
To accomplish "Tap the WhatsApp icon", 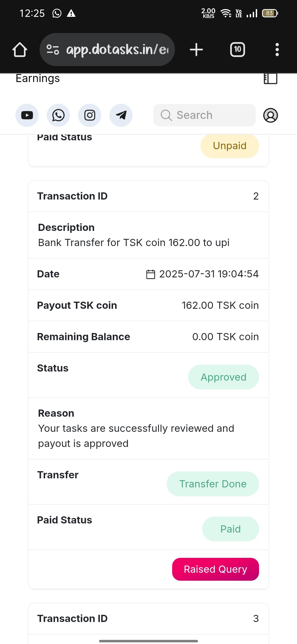I will (x=58, y=115).
